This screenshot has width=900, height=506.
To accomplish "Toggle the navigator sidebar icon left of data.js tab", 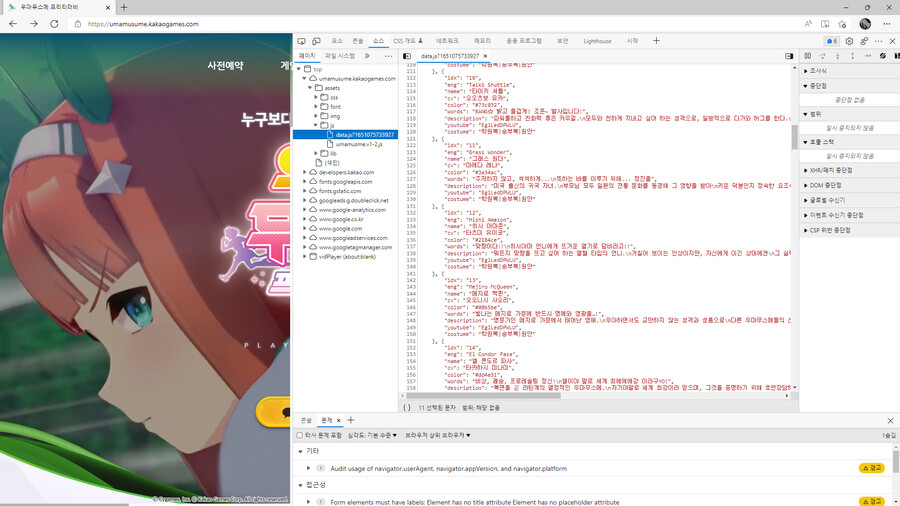I will point(407,56).
